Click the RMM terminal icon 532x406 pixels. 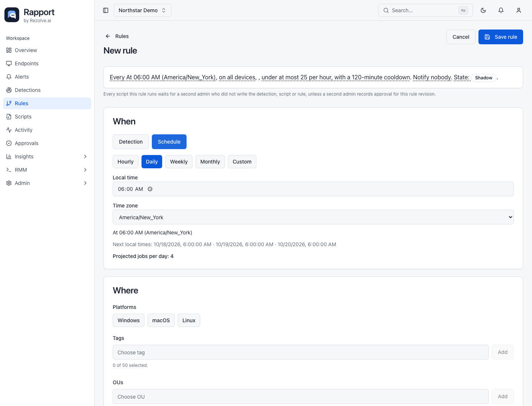[x=9, y=170]
